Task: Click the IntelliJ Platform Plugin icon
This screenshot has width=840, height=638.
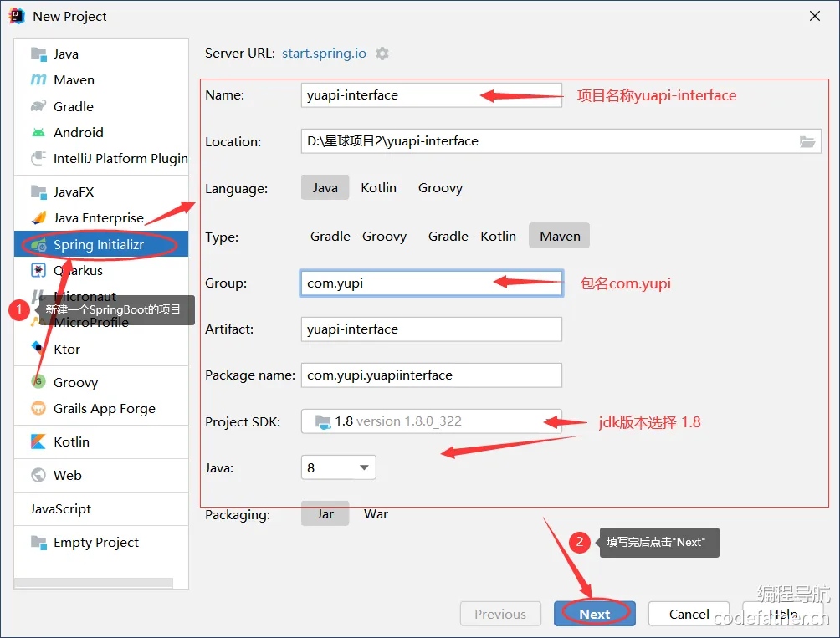Action: pos(38,158)
